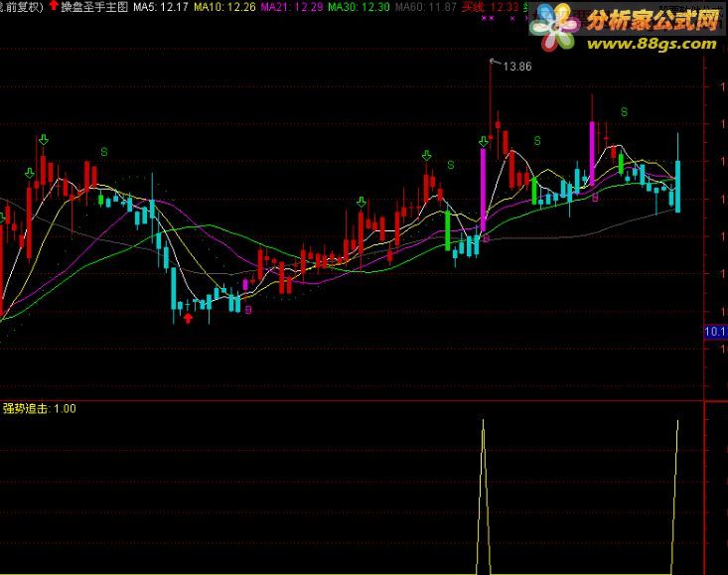
Task: Select the red 买线 value label
Action: [491, 7]
